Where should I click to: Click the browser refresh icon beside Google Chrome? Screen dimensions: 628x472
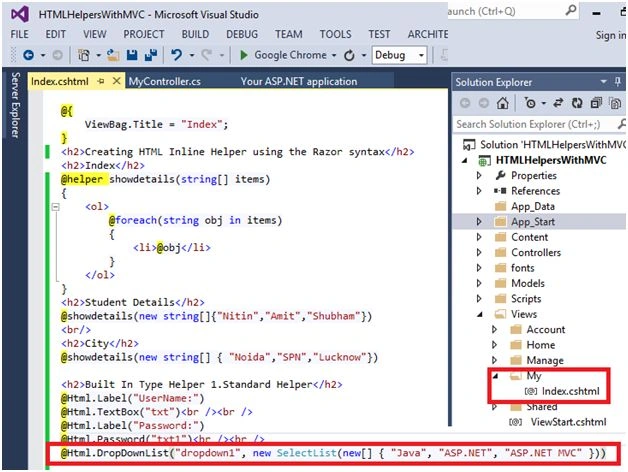349,55
